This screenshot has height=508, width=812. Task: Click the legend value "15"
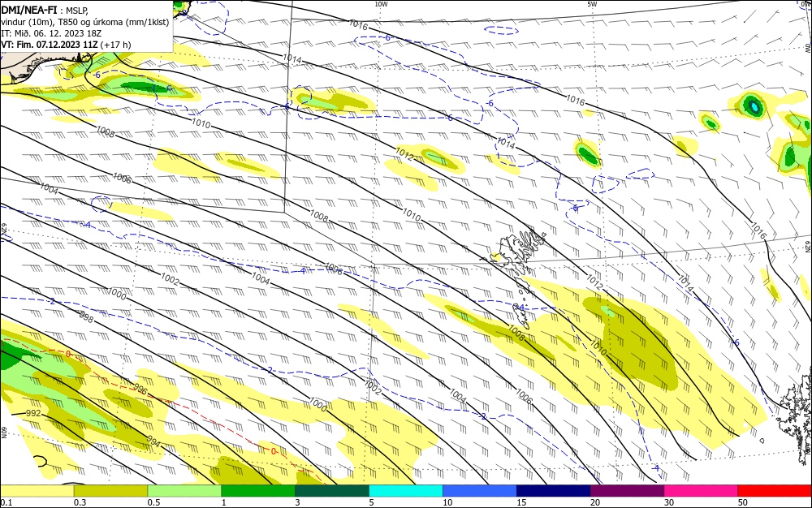point(521,502)
